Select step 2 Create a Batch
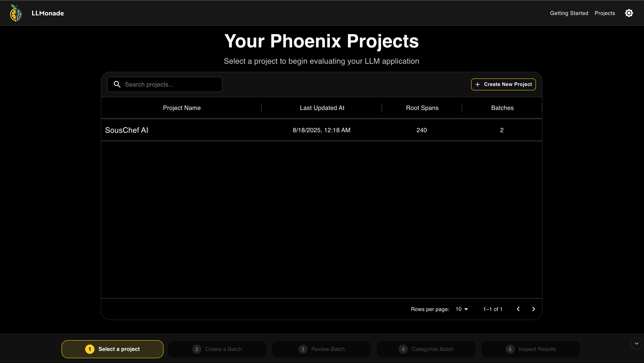The image size is (644, 363). 217,349
